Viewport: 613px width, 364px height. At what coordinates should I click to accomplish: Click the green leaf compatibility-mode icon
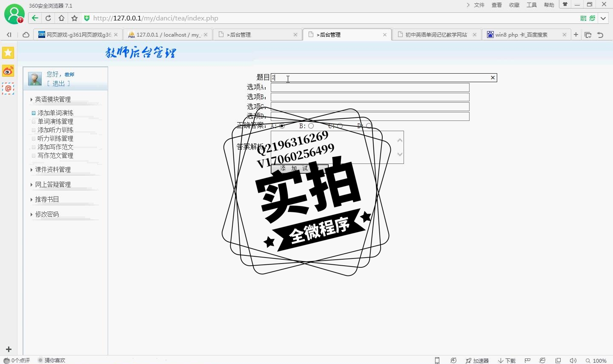pos(592,18)
